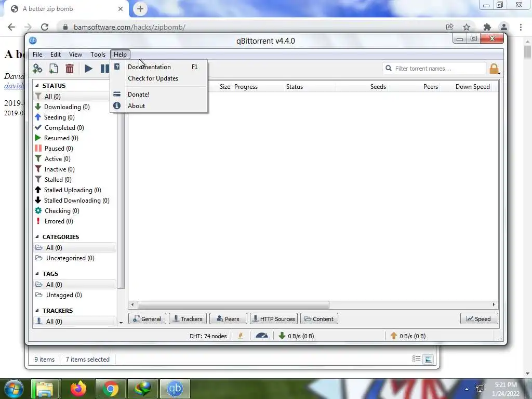This screenshot has height=399, width=532.
Task: Switch to the General tab
Action: (147, 319)
